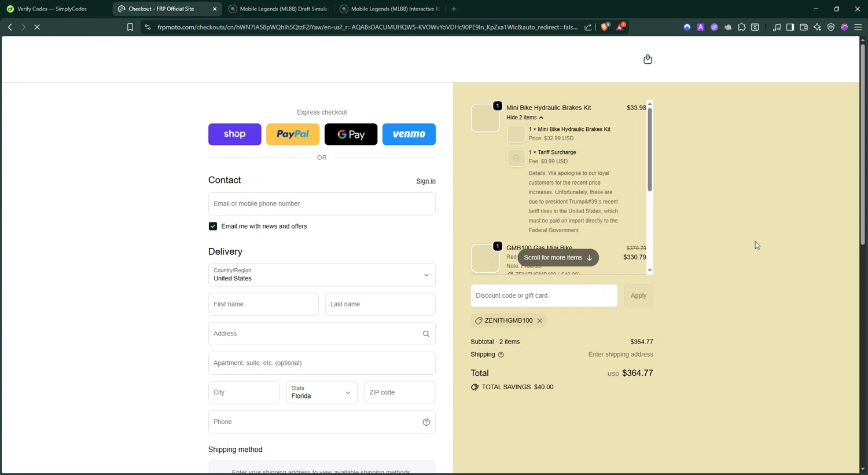Image resolution: width=868 pixels, height=475 pixels.
Task: Focus the Address field
Action: pos(322,334)
